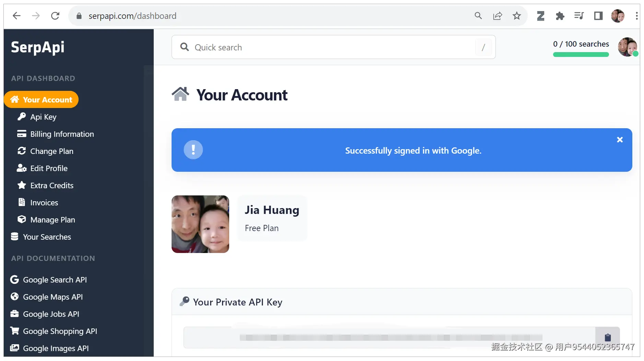Click the picture icon beside Google Images API
The width and height of the screenshot is (644, 361).
click(x=14, y=348)
